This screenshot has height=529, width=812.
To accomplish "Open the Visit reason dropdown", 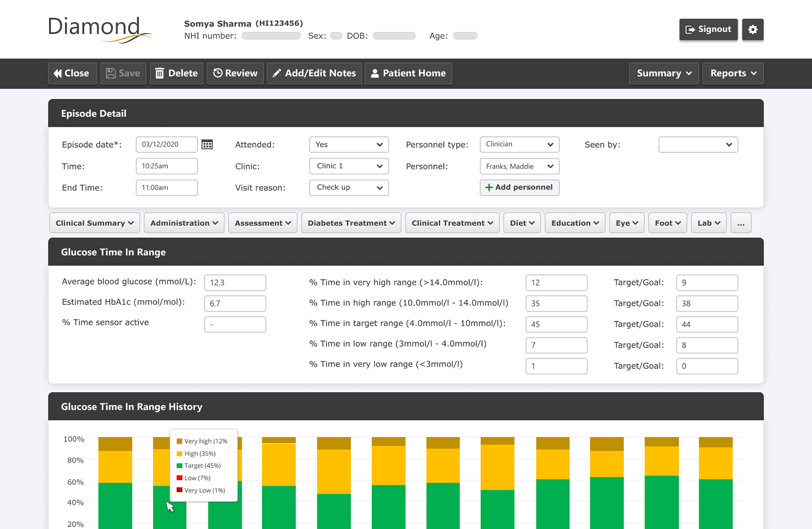I will pos(349,188).
